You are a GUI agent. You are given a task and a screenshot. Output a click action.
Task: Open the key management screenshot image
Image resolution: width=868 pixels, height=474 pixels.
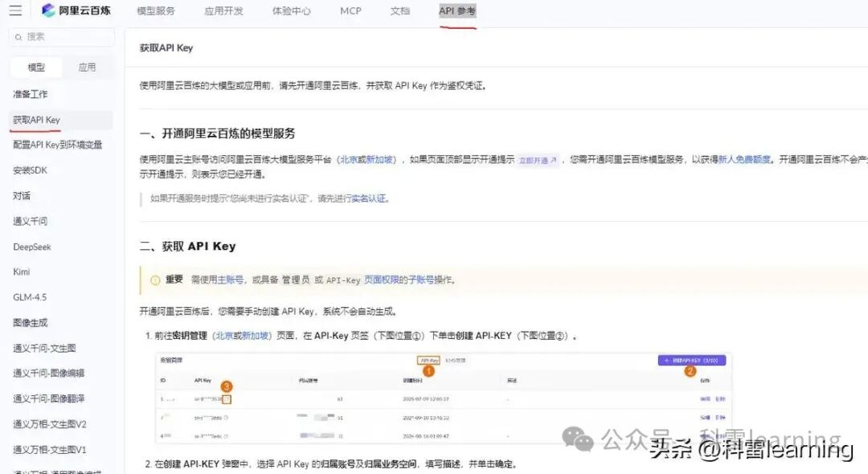pos(444,398)
